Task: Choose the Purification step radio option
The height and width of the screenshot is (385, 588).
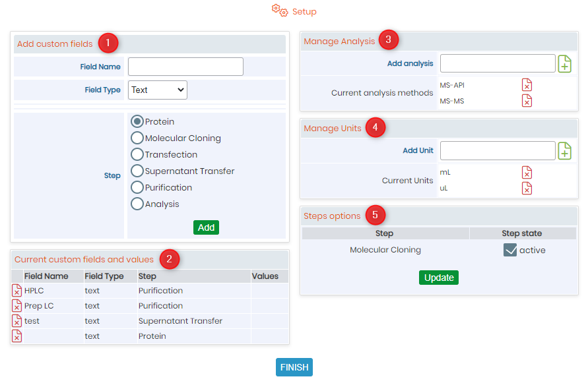Action: [x=137, y=187]
